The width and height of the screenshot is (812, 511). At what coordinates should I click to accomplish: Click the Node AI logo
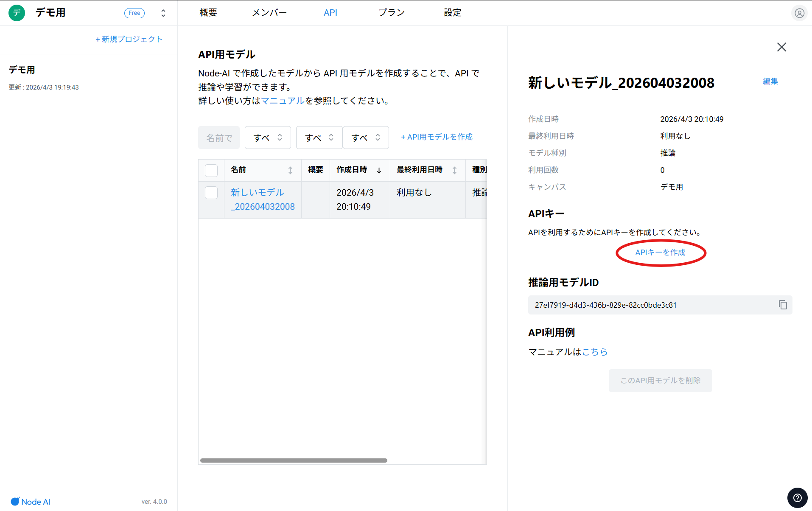pos(31,502)
